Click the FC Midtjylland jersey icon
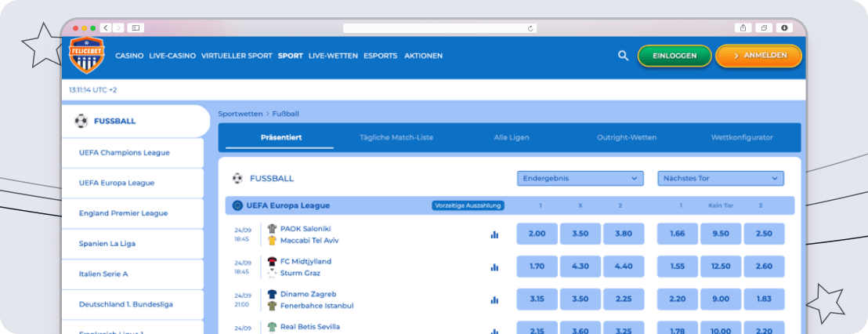 pyautogui.click(x=272, y=261)
